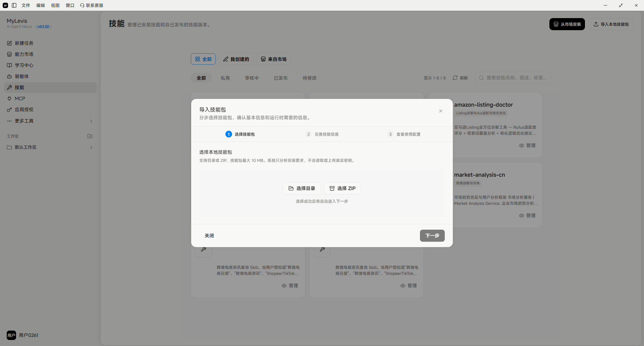Switch to 私有 status tab

coord(225,78)
